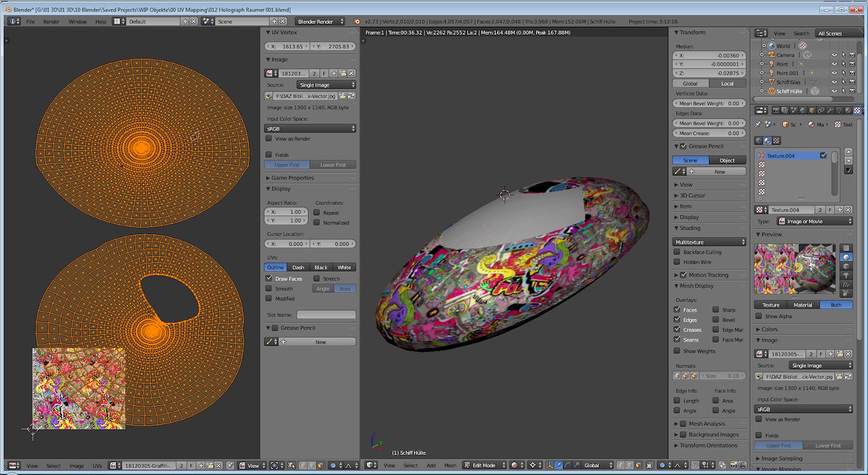Open the Render menu
This screenshot has width=868, height=475.
(52, 22)
